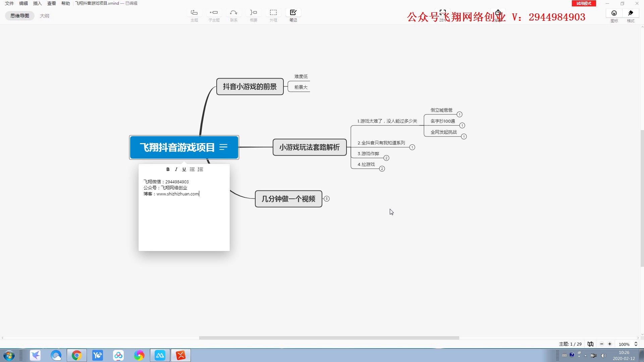Toggle italic in the note editor
644x362 pixels.
pyautogui.click(x=176, y=169)
